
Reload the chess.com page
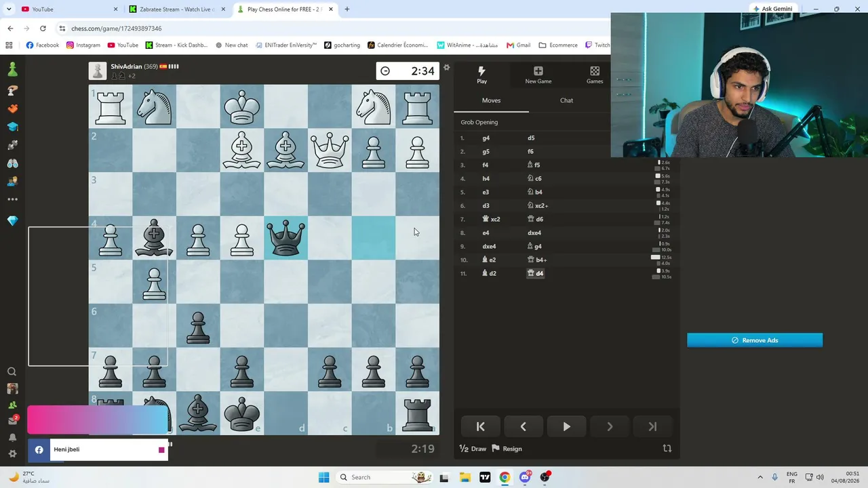(x=43, y=28)
